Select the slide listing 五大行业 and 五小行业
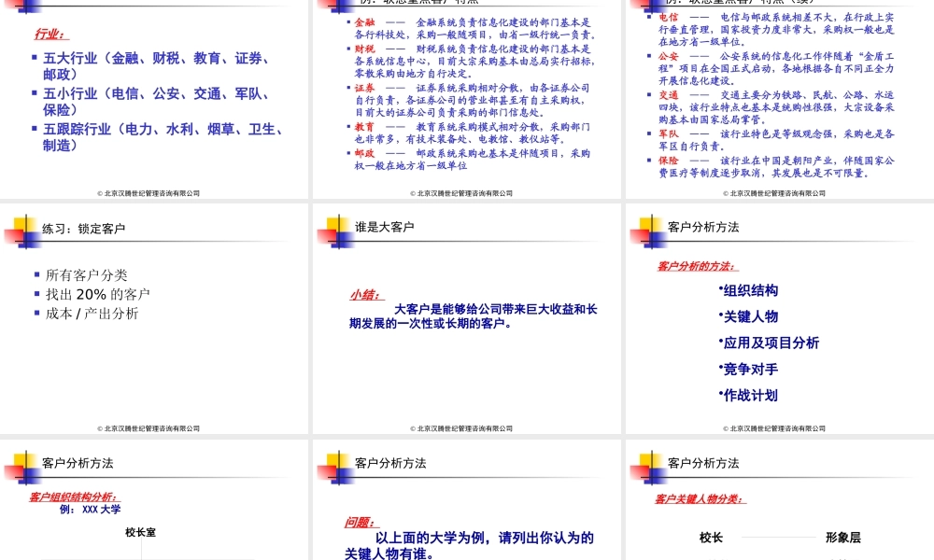Viewport: 934px width, 560px height. coord(154,99)
